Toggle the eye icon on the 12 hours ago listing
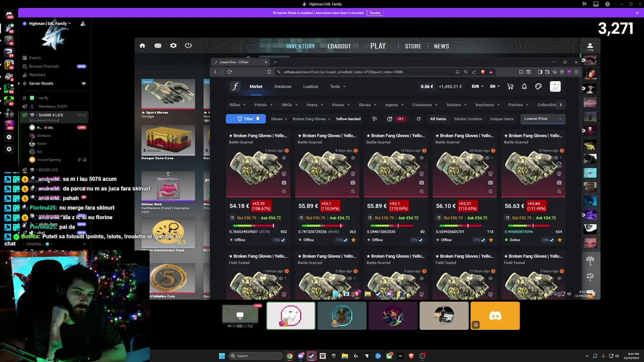Screen dimensions: 644x362 point(422,158)
